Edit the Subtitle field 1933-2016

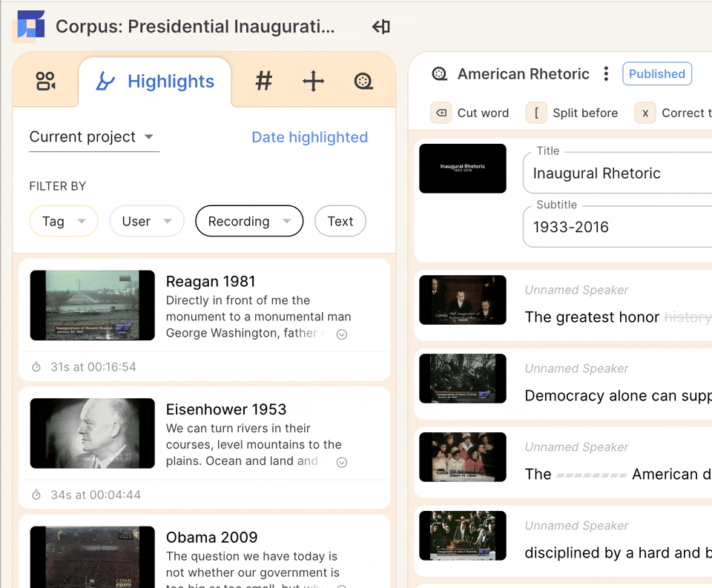click(618, 227)
